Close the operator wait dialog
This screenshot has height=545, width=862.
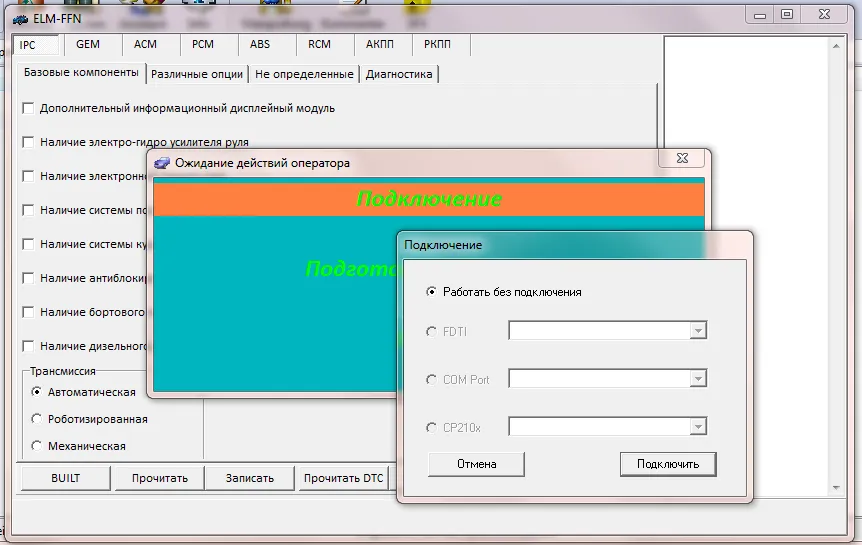(x=683, y=158)
